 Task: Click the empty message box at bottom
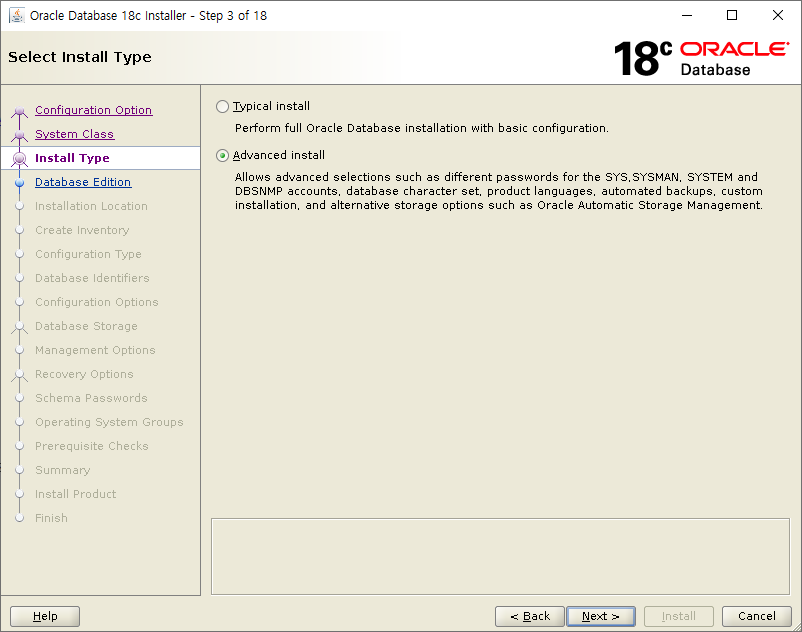point(500,556)
